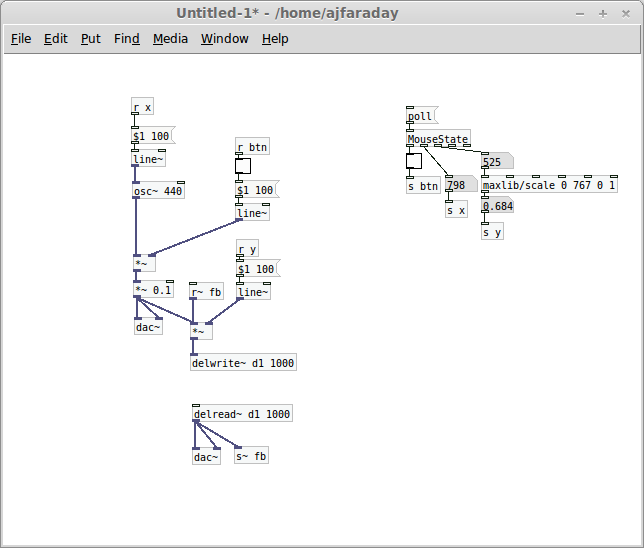Select the *~ 0.1 multiplier object

154,289
